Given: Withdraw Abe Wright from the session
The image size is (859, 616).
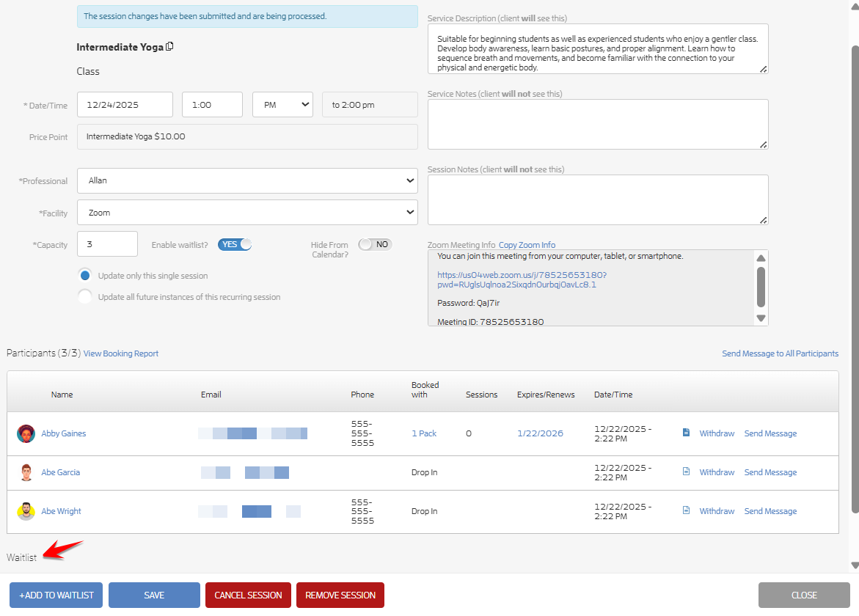Looking at the screenshot, I should pyautogui.click(x=717, y=511).
